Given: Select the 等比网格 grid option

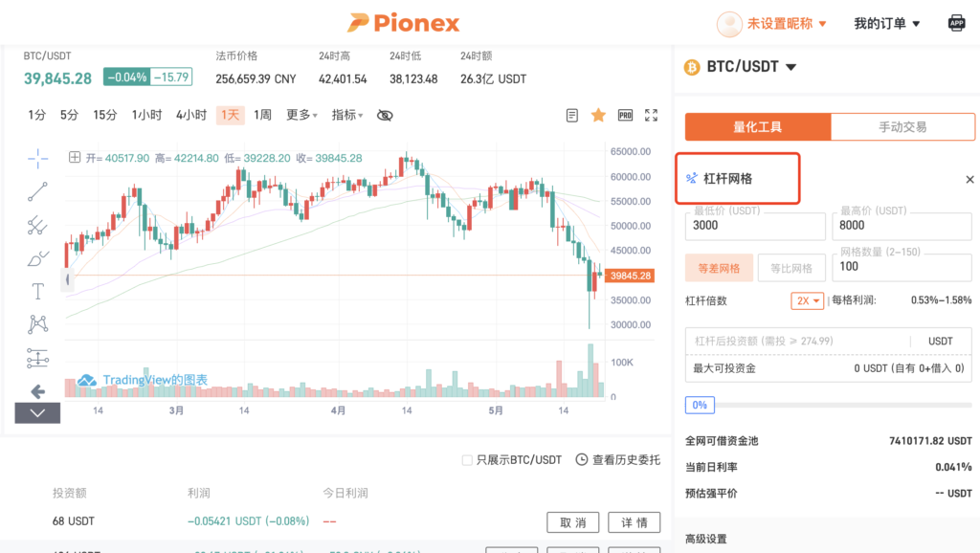Looking at the screenshot, I should click(791, 268).
